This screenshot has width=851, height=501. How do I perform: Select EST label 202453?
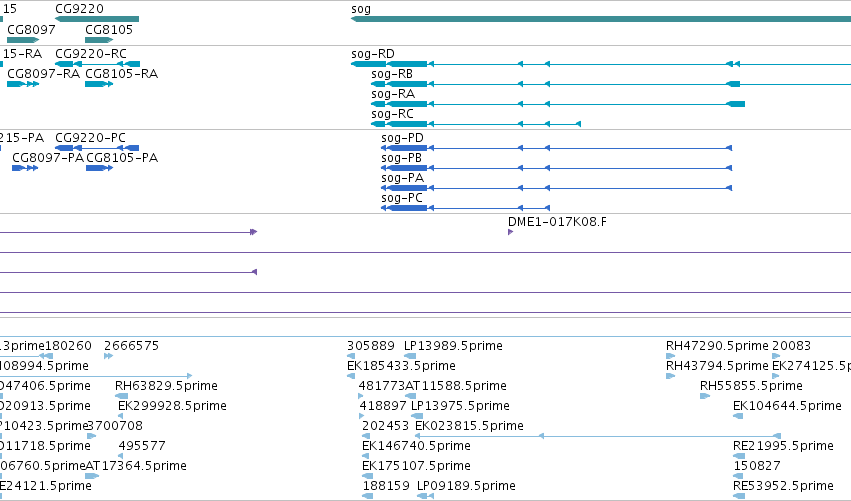pos(385,426)
